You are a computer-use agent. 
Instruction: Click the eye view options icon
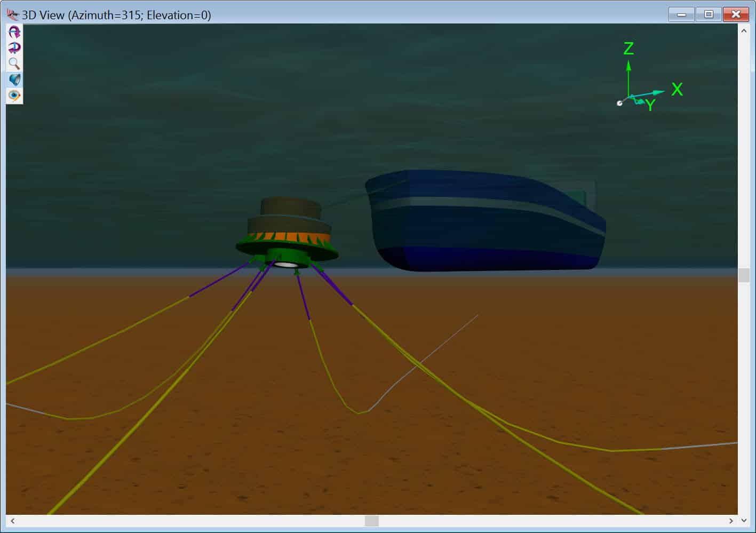click(14, 96)
